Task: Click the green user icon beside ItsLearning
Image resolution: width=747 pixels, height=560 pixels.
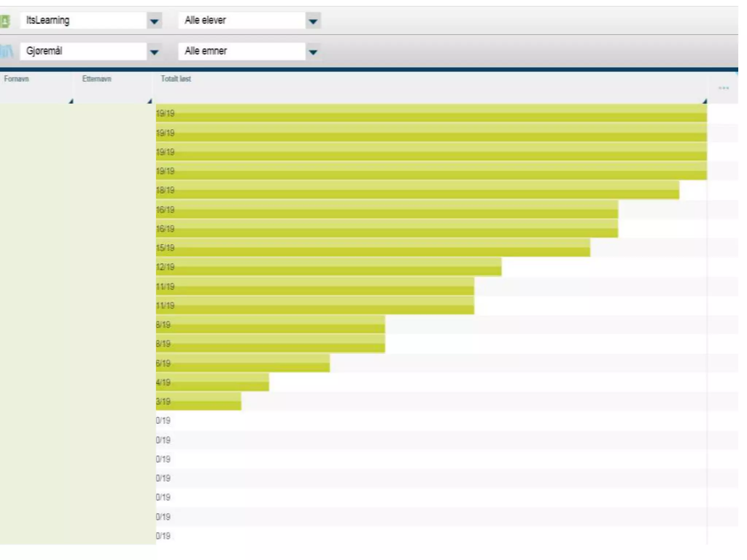Action: click(x=5, y=21)
